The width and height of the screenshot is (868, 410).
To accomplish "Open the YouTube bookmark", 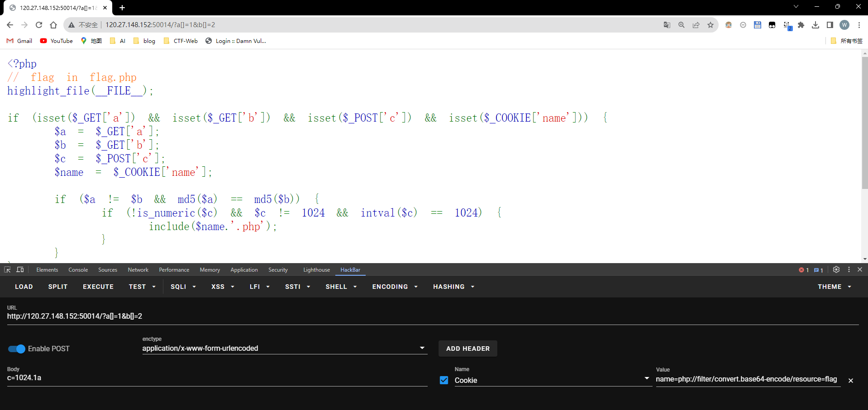I will tap(57, 41).
